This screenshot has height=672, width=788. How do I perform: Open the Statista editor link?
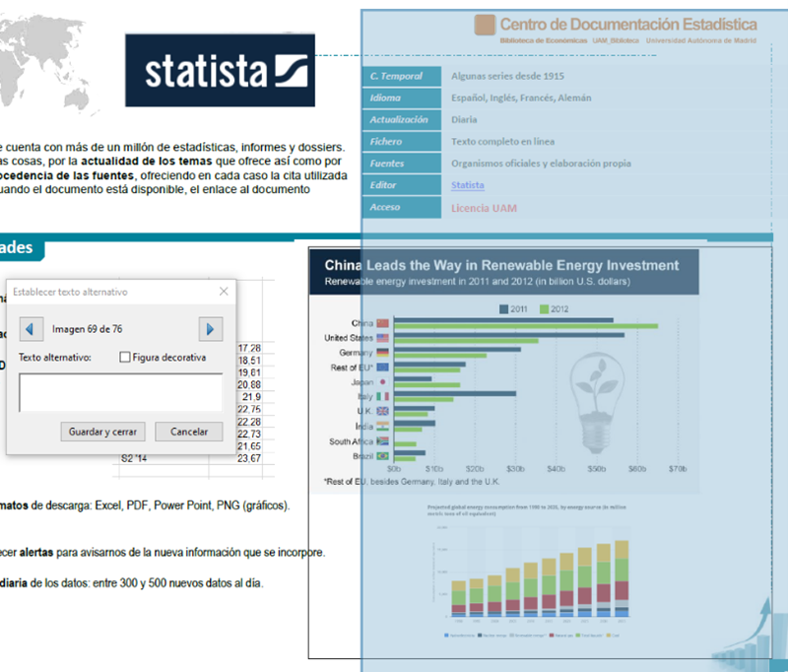(x=467, y=185)
